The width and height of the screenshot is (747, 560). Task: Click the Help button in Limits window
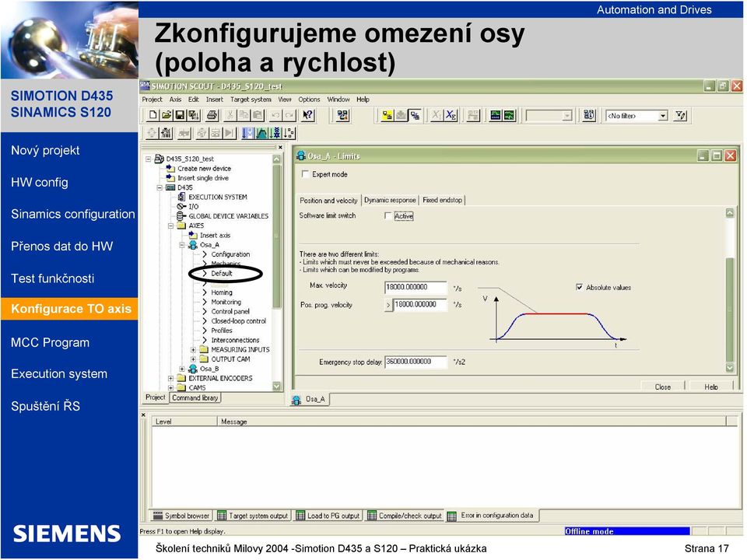710,387
